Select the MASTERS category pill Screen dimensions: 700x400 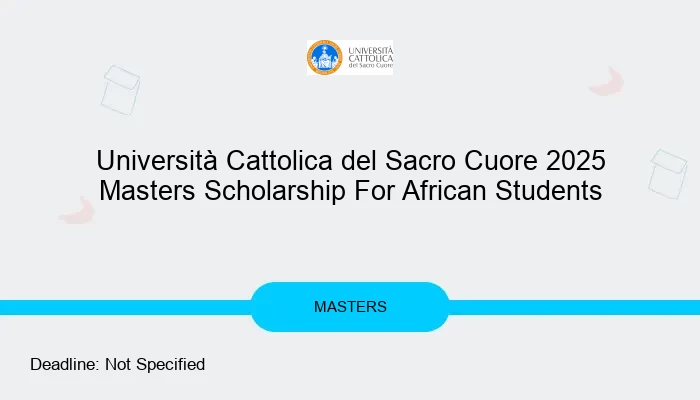[350, 307]
